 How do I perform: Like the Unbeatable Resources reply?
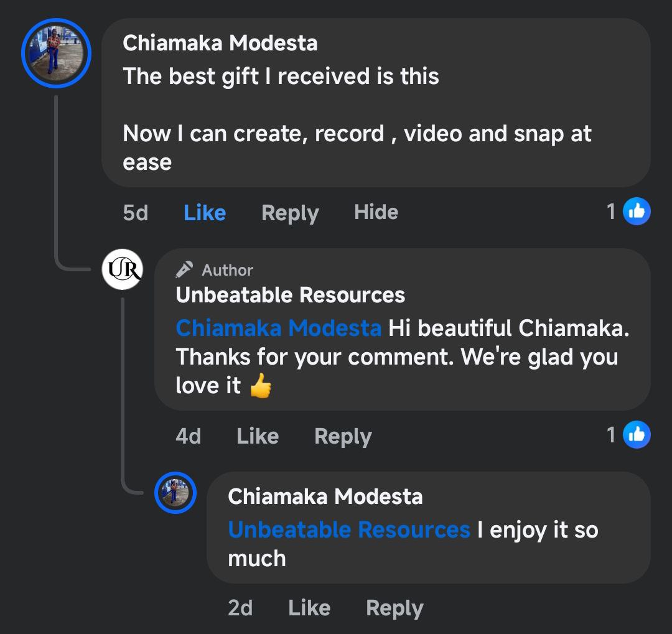pyautogui.click(x=258, y=436)
